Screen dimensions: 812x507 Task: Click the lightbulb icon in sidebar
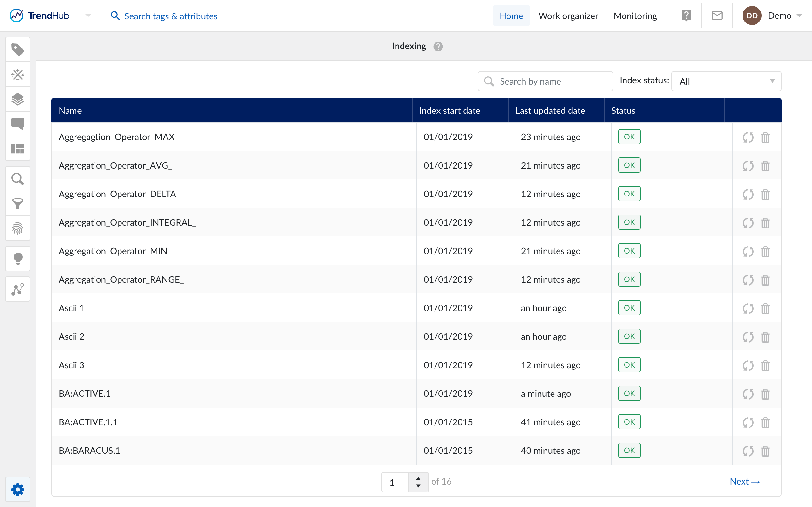click(18, 259)
